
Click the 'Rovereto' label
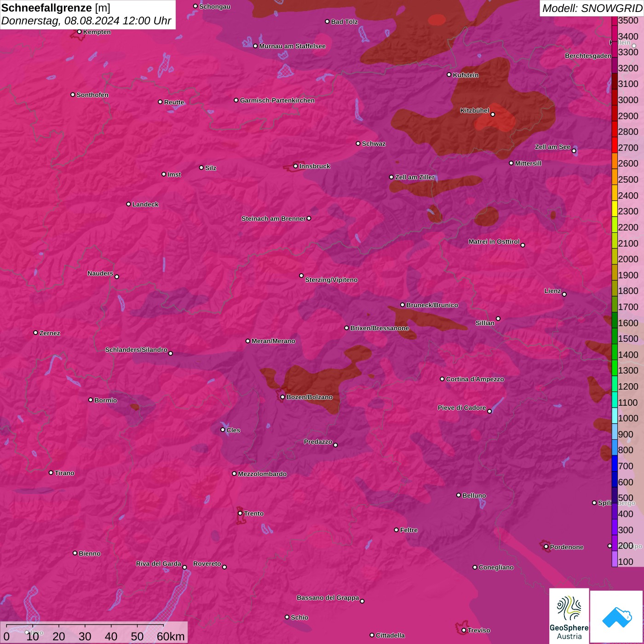tap(207, 563)
